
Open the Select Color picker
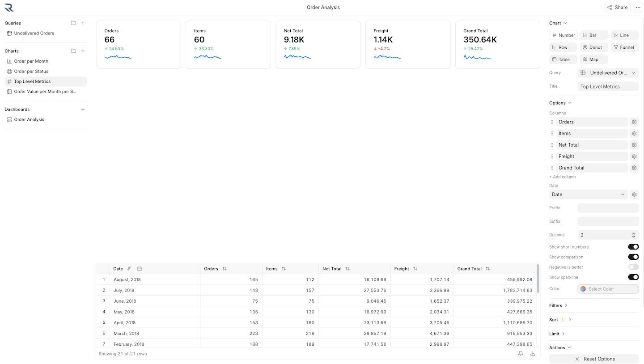(608, 288)
